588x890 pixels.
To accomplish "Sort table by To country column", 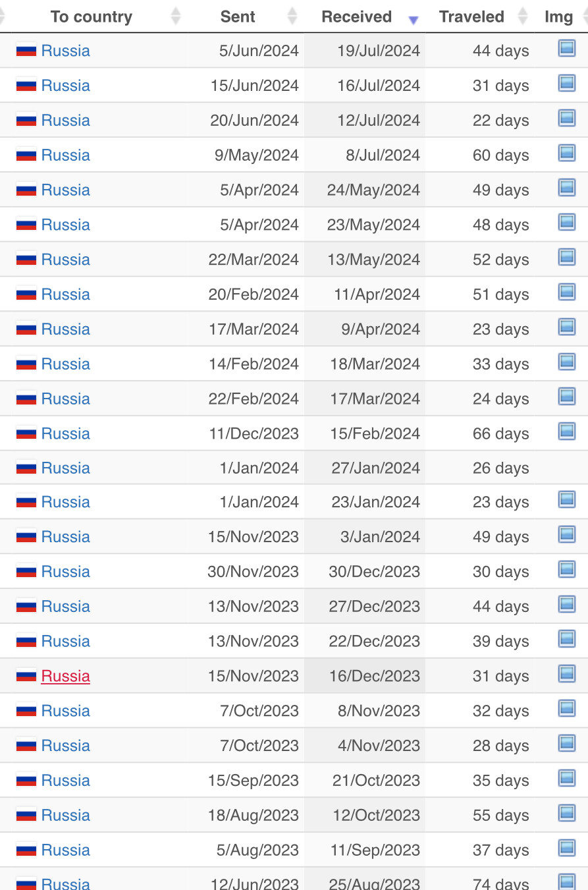I will click(x=92, y=17).
